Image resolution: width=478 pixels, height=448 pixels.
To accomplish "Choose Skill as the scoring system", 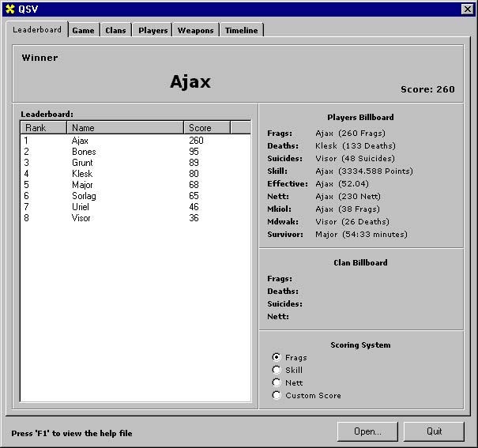I will pos(277,371).
